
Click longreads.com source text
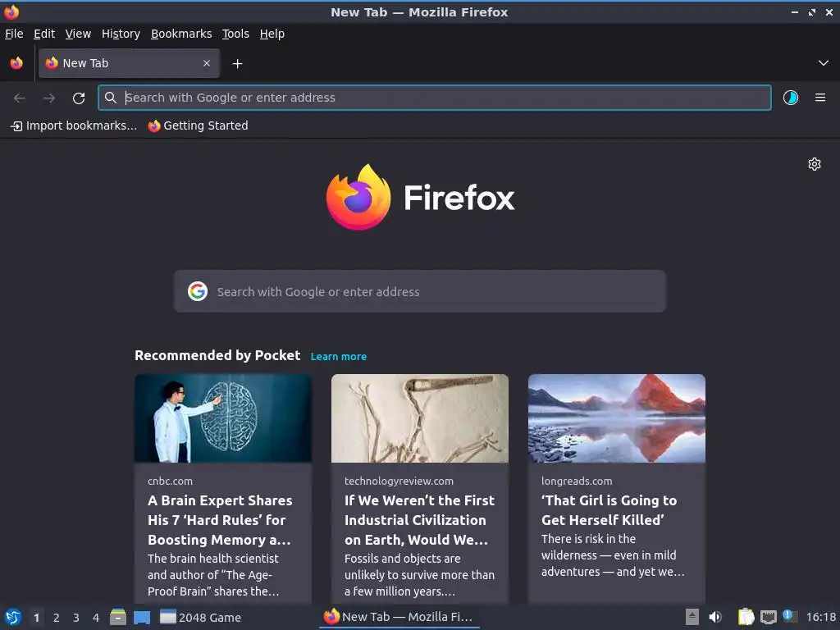[577, 481]
